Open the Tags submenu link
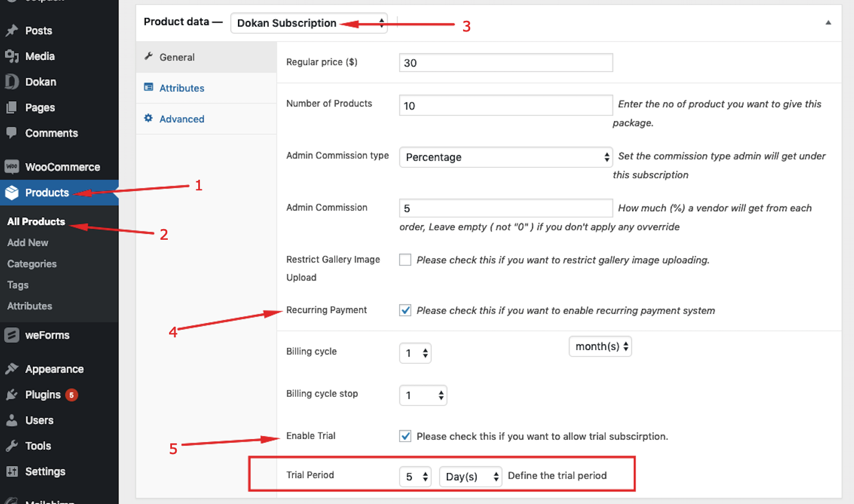Image resolution: width=854 pixels, height=504 pixels. (18, 285)
